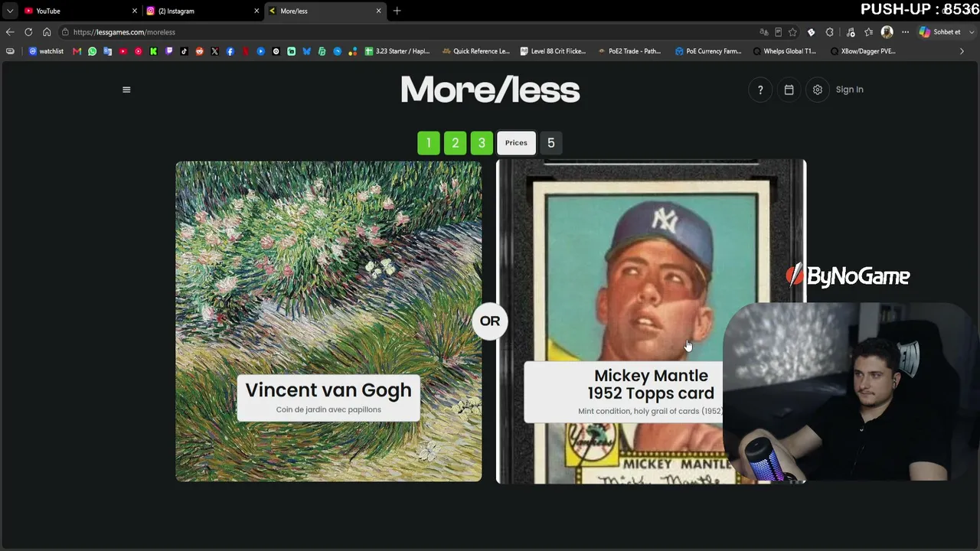The width and height of the screenshot is (980, 551).
Task: Choose the Vincent van Gogh painting card
Action: coord(328,321)
